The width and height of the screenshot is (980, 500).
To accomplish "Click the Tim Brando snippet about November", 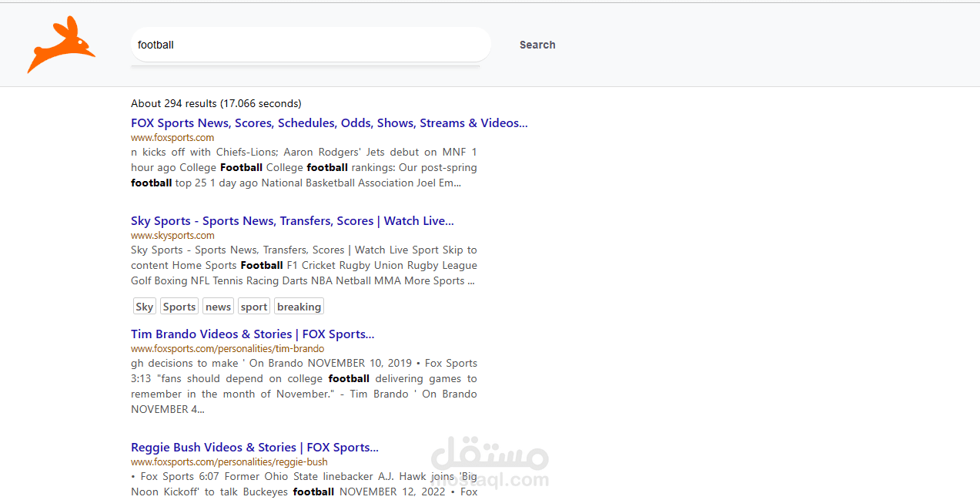I will click(304, 386).
